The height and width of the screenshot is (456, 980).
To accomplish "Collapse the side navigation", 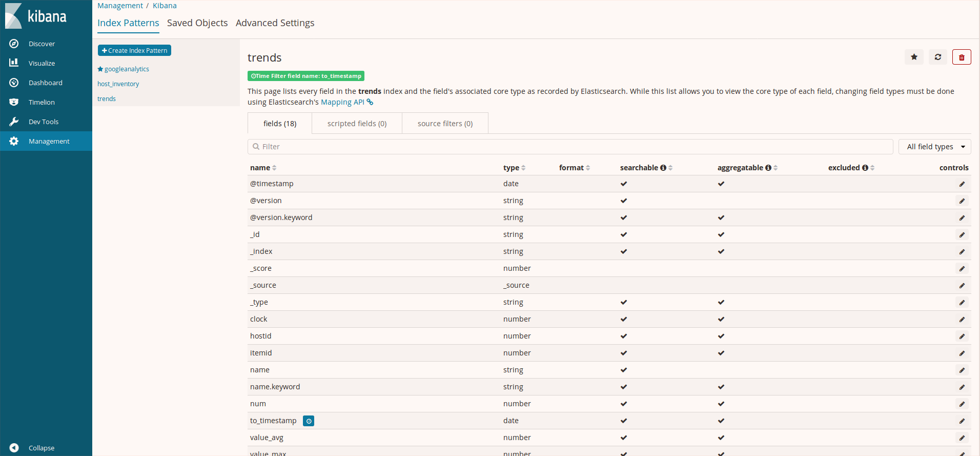I will (x=46, y=448).
